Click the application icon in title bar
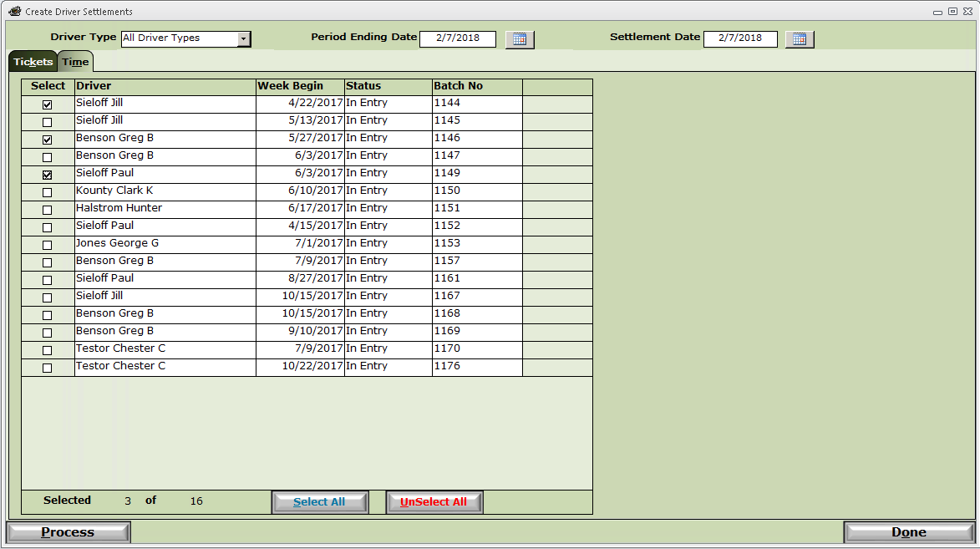Image resolution: width=980 pixels, height=549 pixels. click(x=14, y=11)
